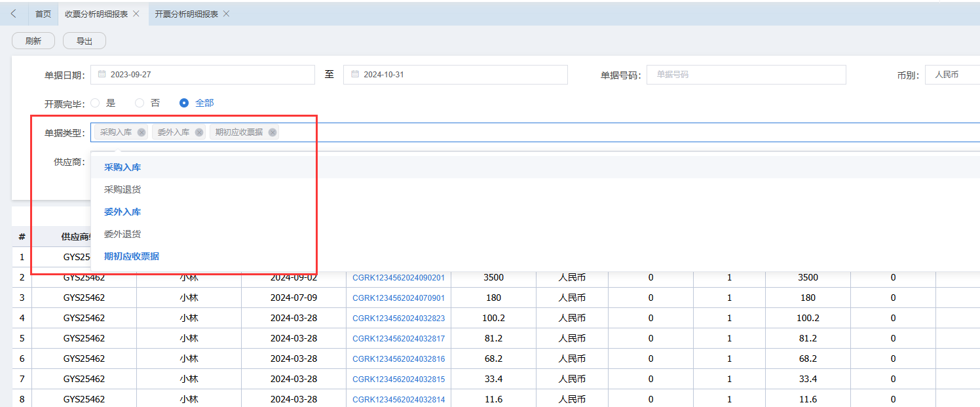Screen dimensions: 980x407
Task: Remove the 委外入库 tag
Action: (199, 132)
